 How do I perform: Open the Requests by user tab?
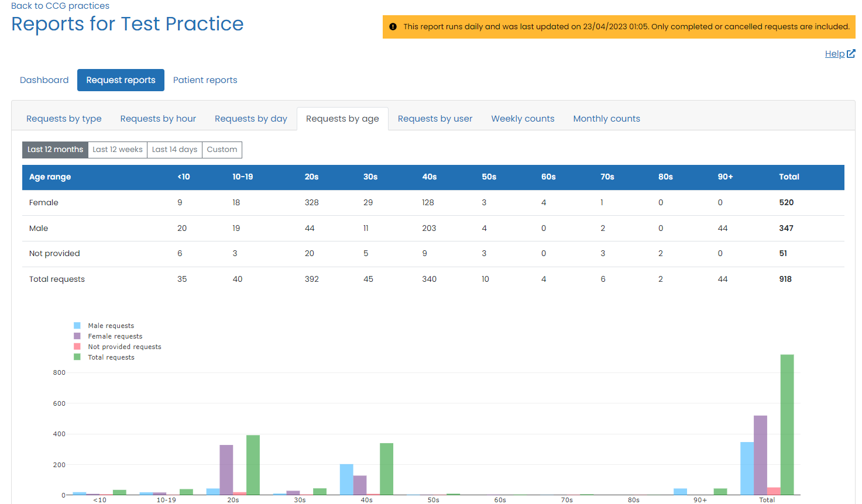pyautogui.click(x=435, y=119)
